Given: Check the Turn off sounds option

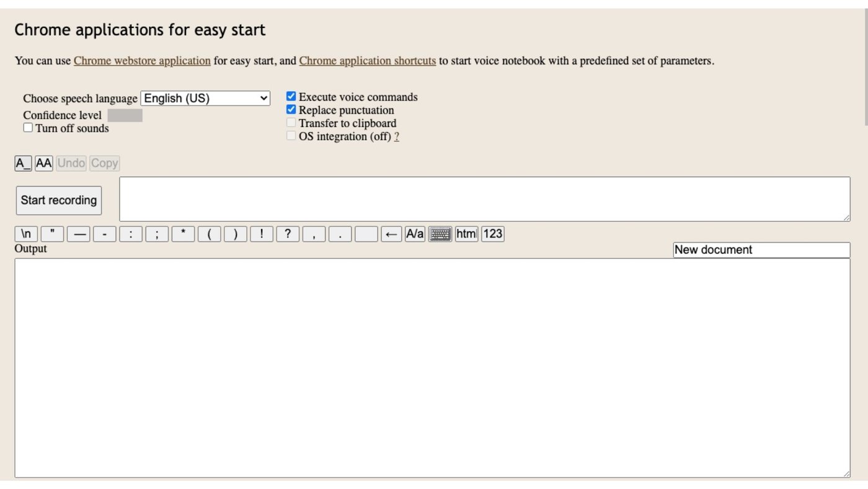Looking at the screenshot, I should tap(28, 127).
